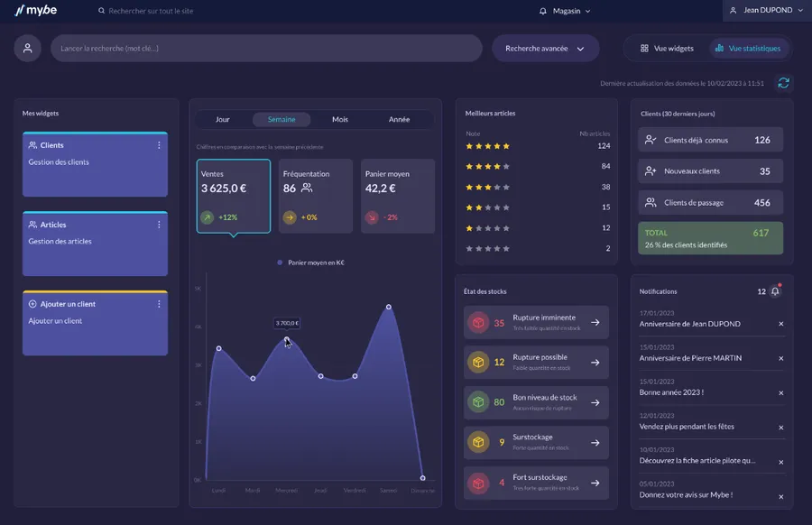Select the Fréquentation stat card

click(315, 196)
